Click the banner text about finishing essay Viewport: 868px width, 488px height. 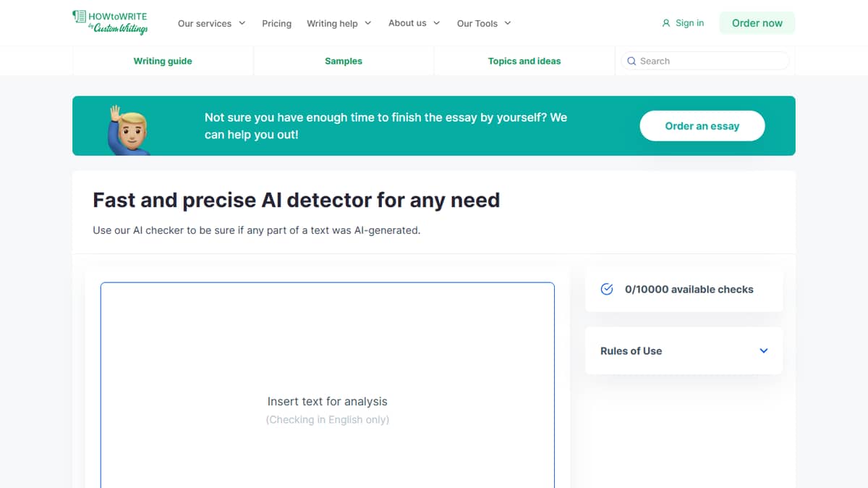tap(386, 126)
